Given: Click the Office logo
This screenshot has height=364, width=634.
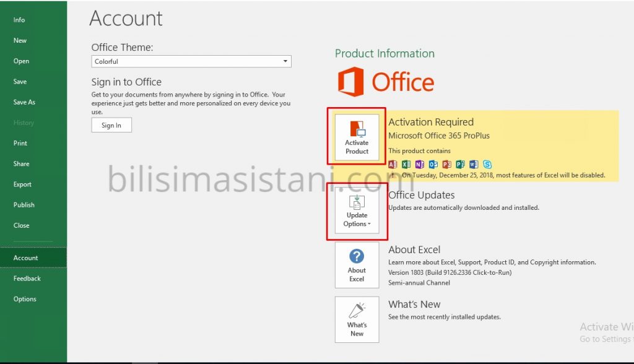Looking at the screenshot, I should click(386, 82).
